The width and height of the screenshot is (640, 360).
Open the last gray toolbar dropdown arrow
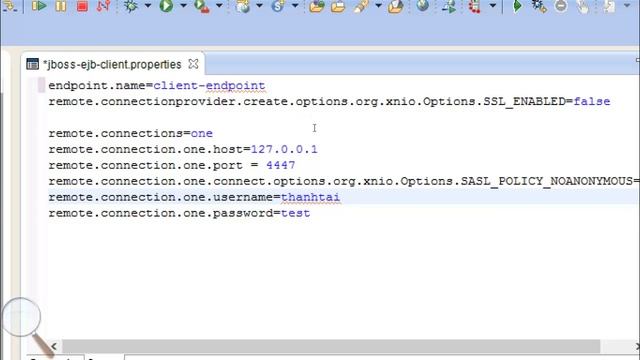pyautogui.click(x=627, y=6)
